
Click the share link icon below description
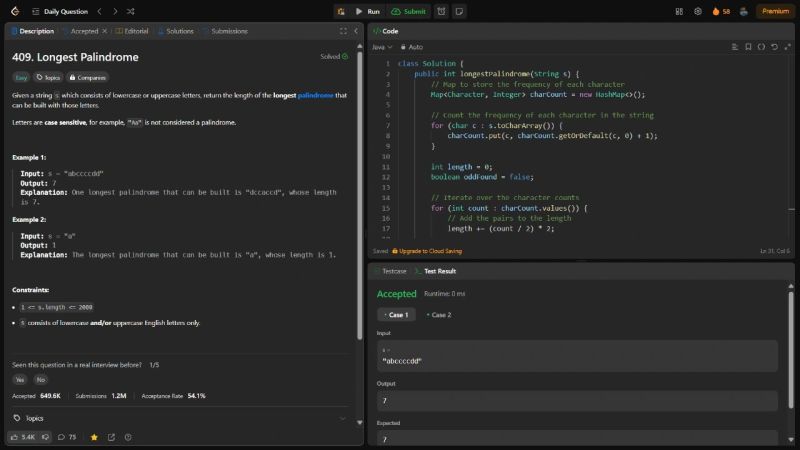111,437
